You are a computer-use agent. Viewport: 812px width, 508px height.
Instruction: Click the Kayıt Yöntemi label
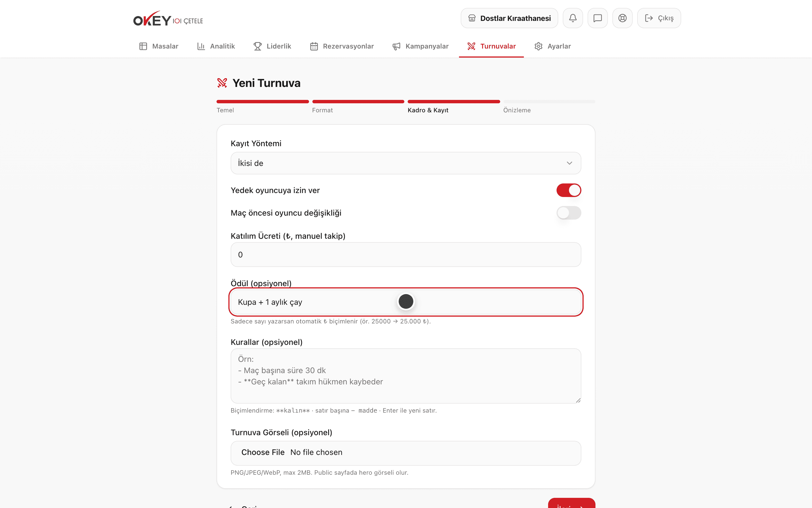coord(256,143)
